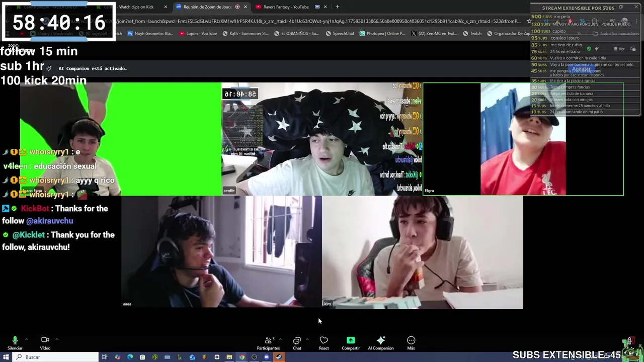The width and height of the screenshot is (644, 362).
Task: Select Elgru participant video tile
Action: (523, 139)
